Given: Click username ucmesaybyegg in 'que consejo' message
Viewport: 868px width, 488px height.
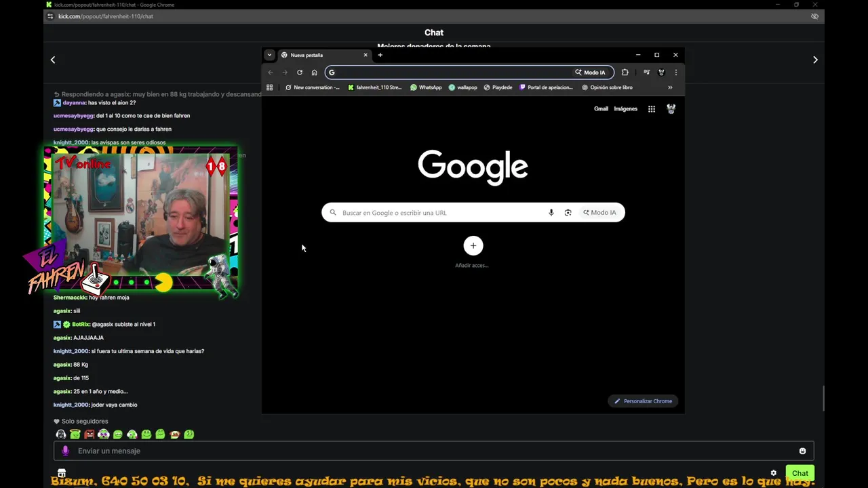Looking at the screenshot, I should tap(73, 129).
